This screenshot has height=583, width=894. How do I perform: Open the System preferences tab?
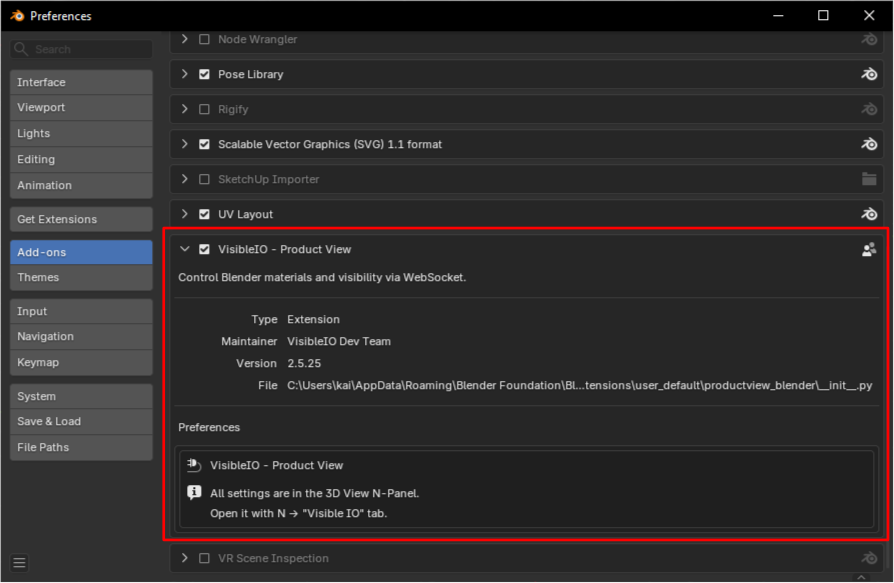[81, 396]
